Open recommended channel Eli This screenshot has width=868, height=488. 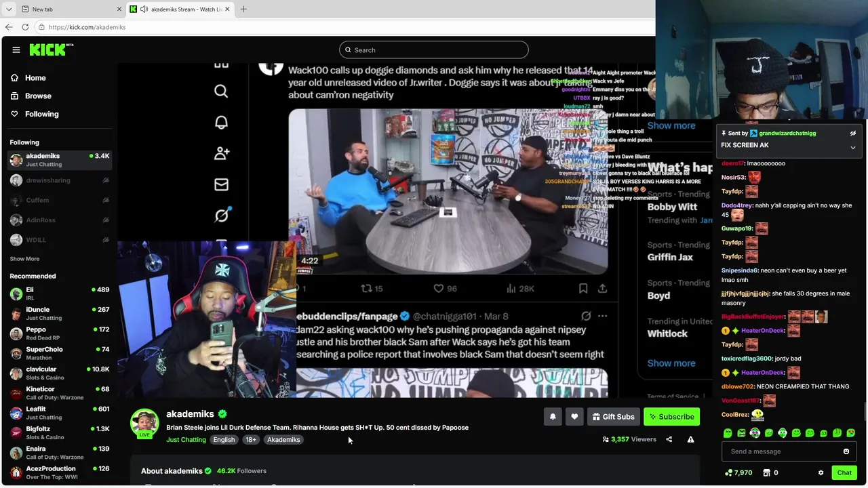pos(60,293)
